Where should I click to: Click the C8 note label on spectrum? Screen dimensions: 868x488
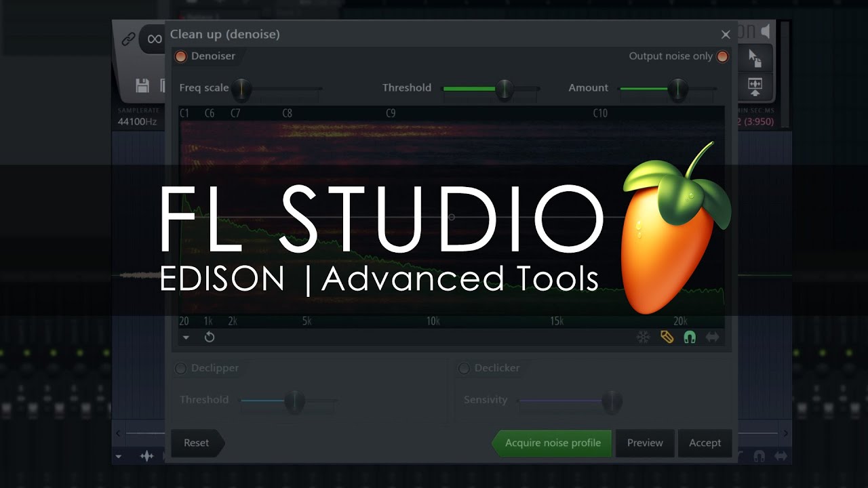(x=287, y=113)
